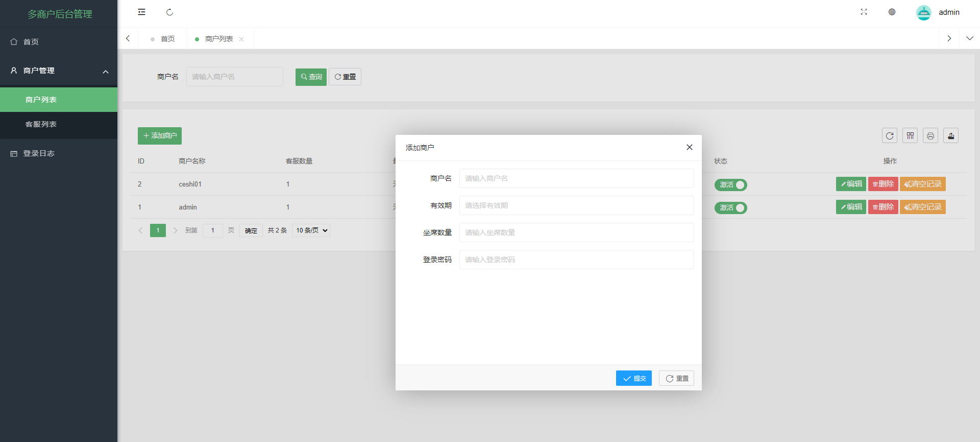This screenshot has width=980, height=442.
Task: Select page 1 in pagination
Action: pyautogui.click(x=158, y=230)
